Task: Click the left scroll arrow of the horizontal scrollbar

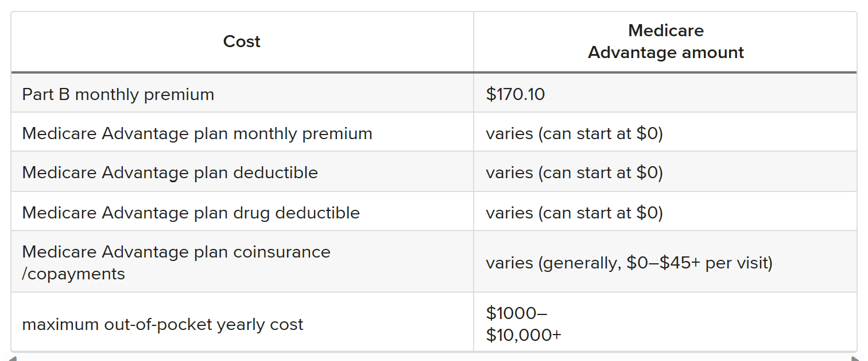Action: click(13, 358)
